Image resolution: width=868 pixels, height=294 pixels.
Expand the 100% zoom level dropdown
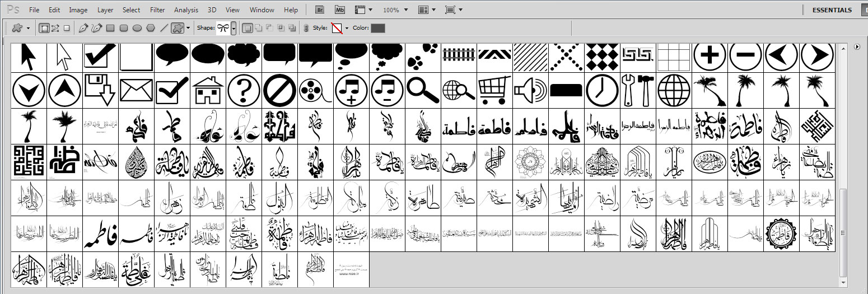point(406,10)
